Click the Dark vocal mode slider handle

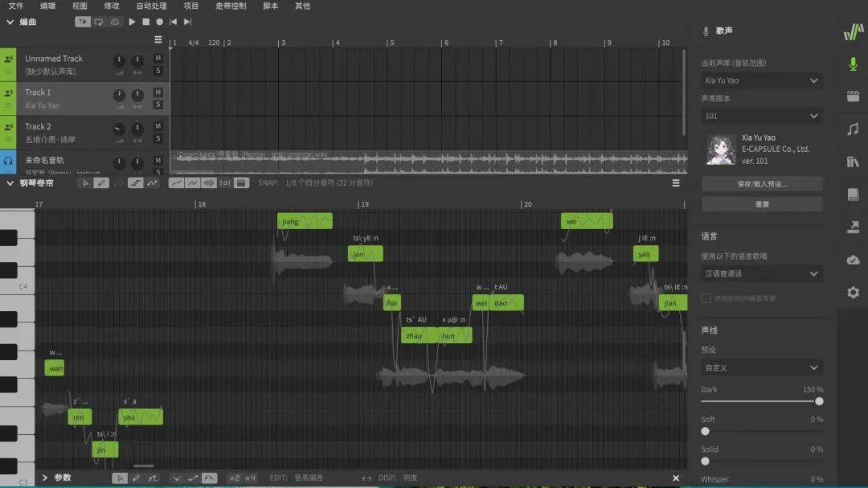819,401
